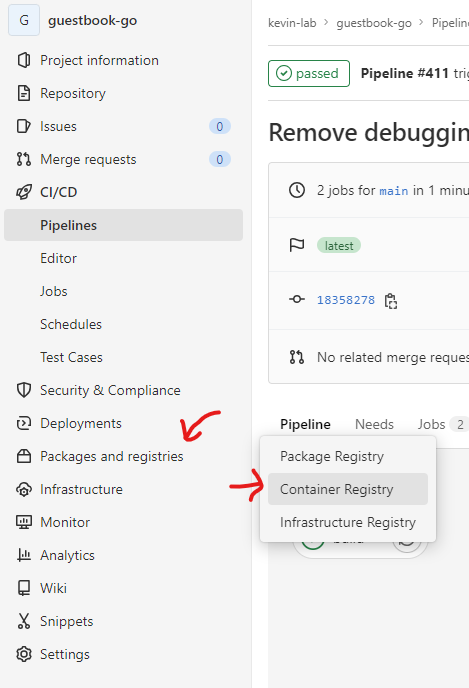469x688 pixels.
Task: Open Repository section
Action: point(73,93)
